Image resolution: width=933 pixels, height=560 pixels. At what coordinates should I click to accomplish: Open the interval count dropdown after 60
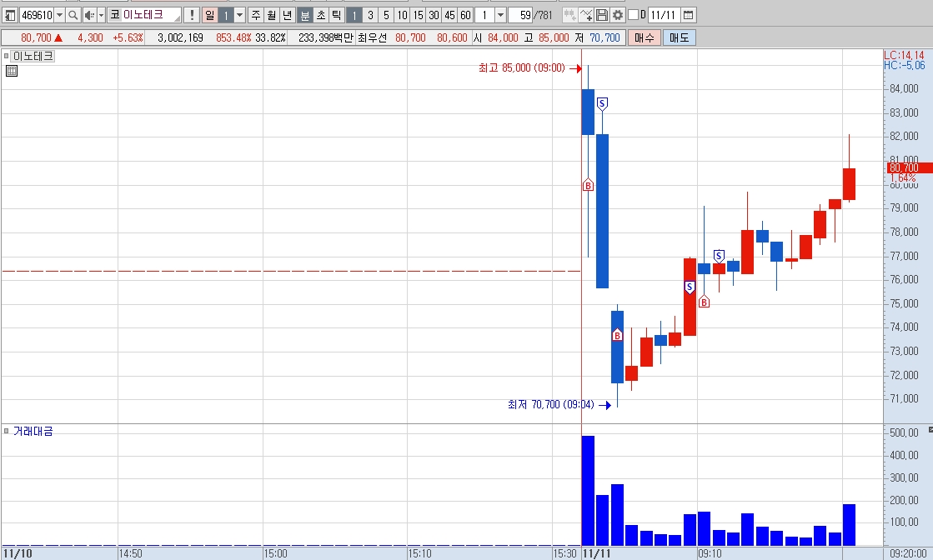(x=500, y=15)
